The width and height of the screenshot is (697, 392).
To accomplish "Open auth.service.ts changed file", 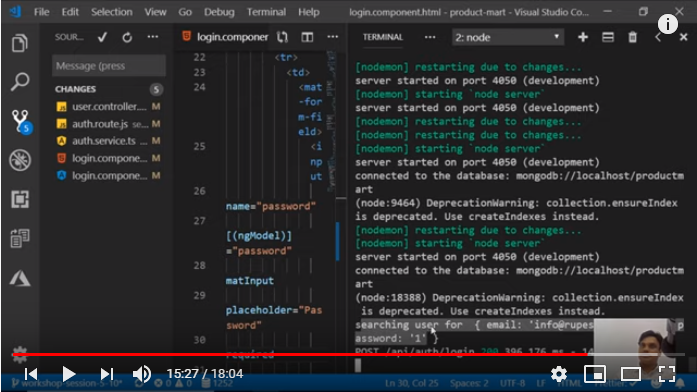I will tap(109, 141).
